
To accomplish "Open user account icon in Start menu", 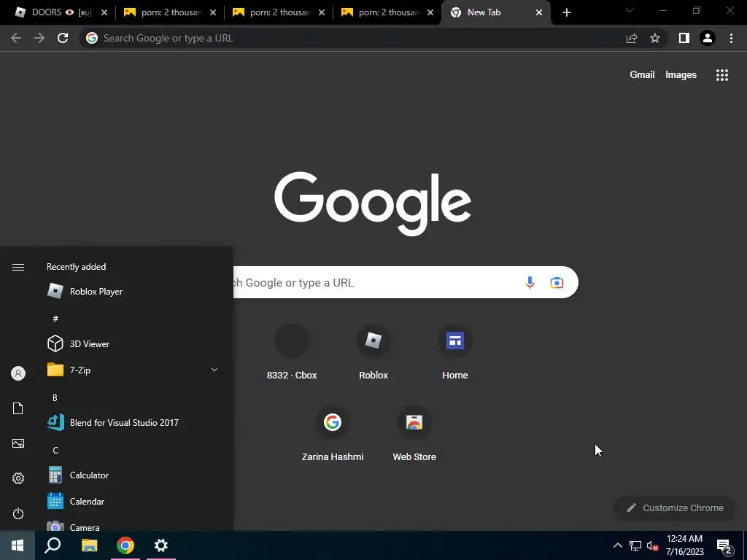I will pos(18,373).
